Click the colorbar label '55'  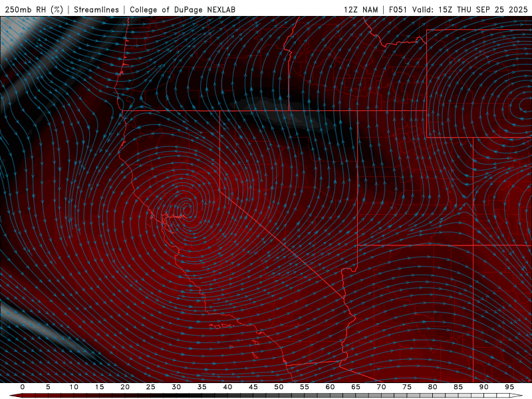(x=305, y=387)
